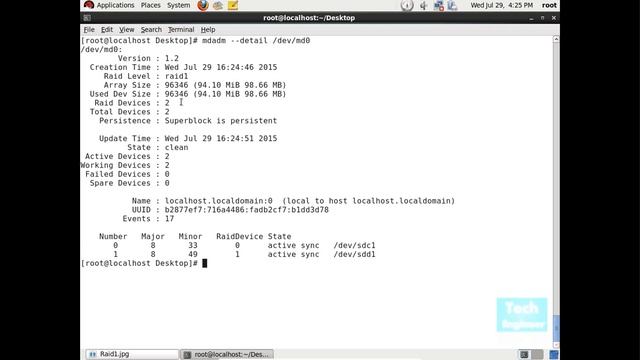
Task: Click the Minor value '49'
Action: [x=193, y=254]
